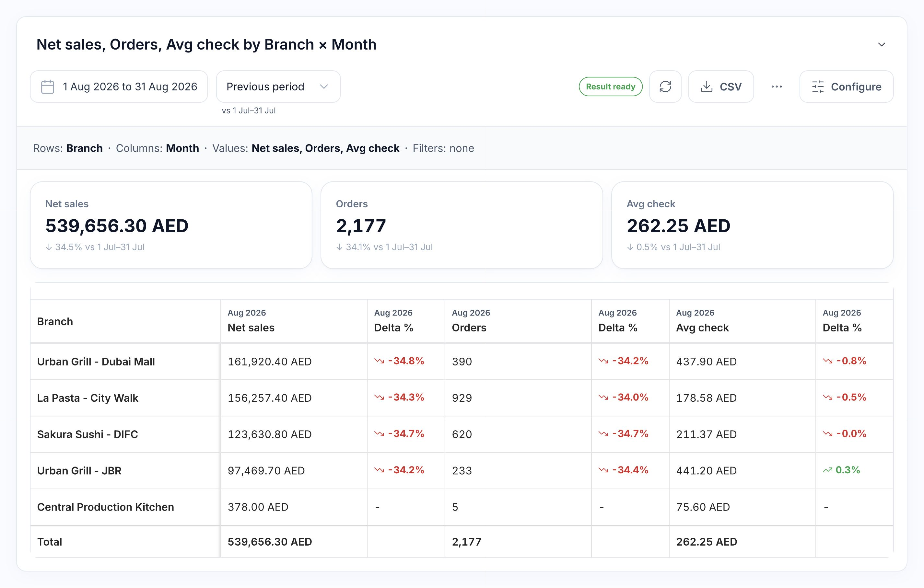Download the report as CSV
Viewport: 924px width, 588px height.
coord(721,87)
